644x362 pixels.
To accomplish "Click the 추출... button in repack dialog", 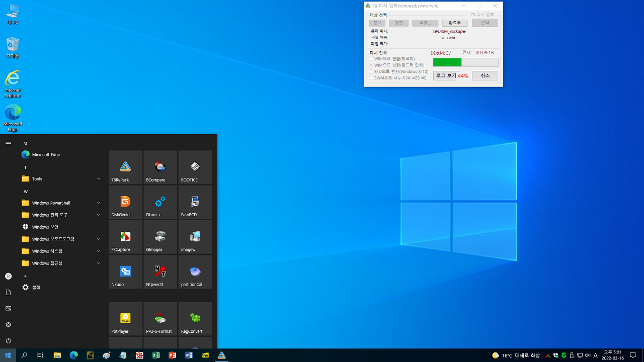I will 425,23.
